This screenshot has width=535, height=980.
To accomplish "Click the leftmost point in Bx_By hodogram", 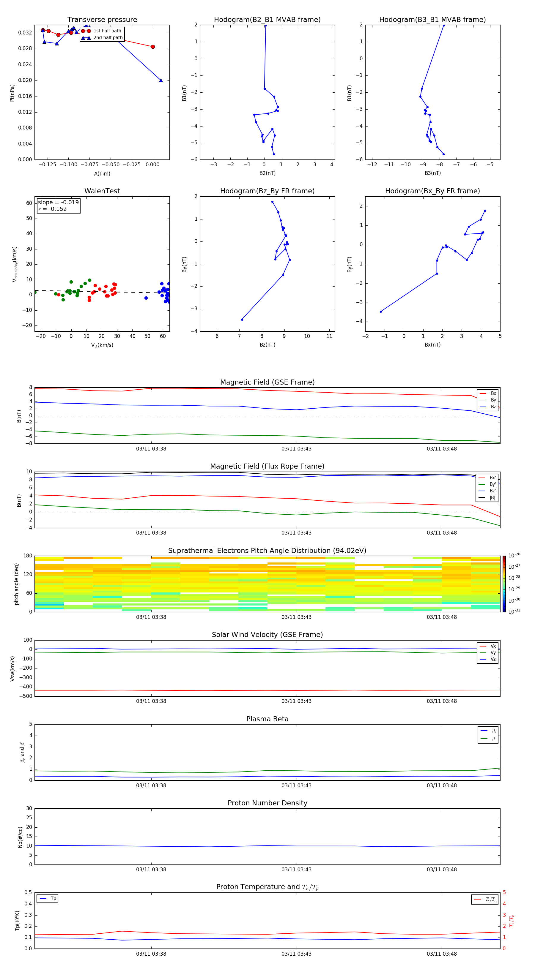I will tap(381, 312).
